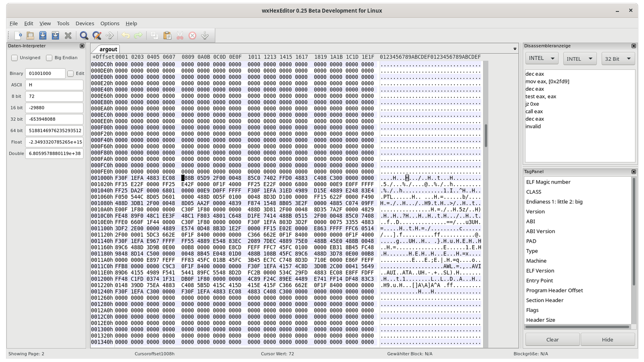Open the Tools menu
Screen dimensions: 644x362
pyautogui.click(x=63, y=23)
